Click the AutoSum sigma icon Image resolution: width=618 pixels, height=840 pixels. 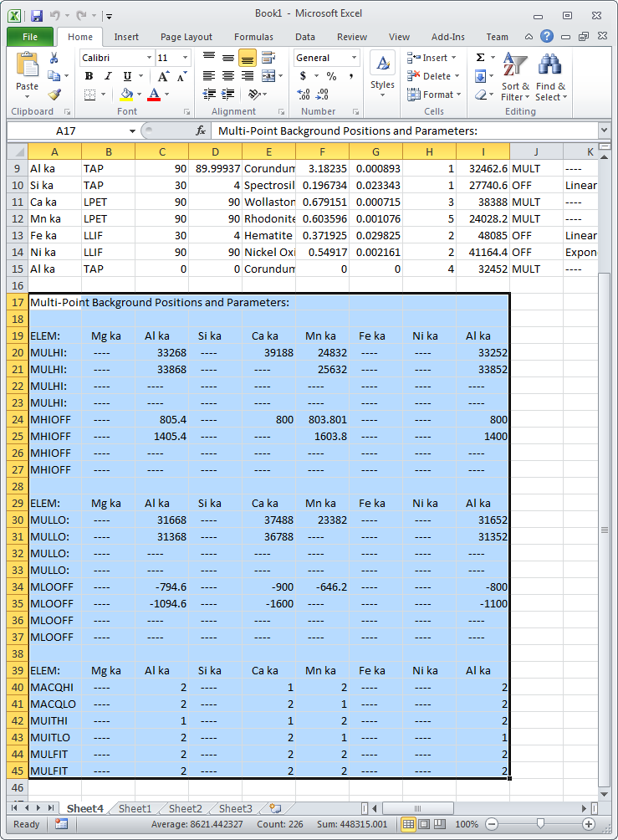point(481,58)
